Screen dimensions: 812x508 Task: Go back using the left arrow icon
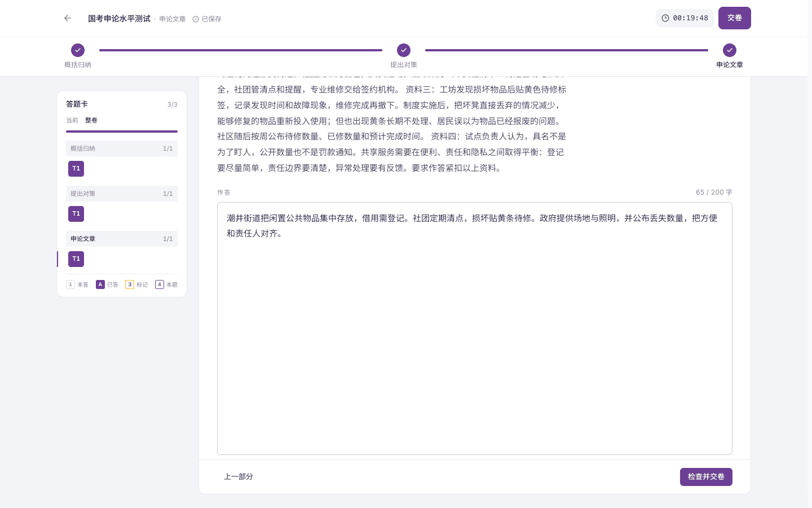[68, 18]
